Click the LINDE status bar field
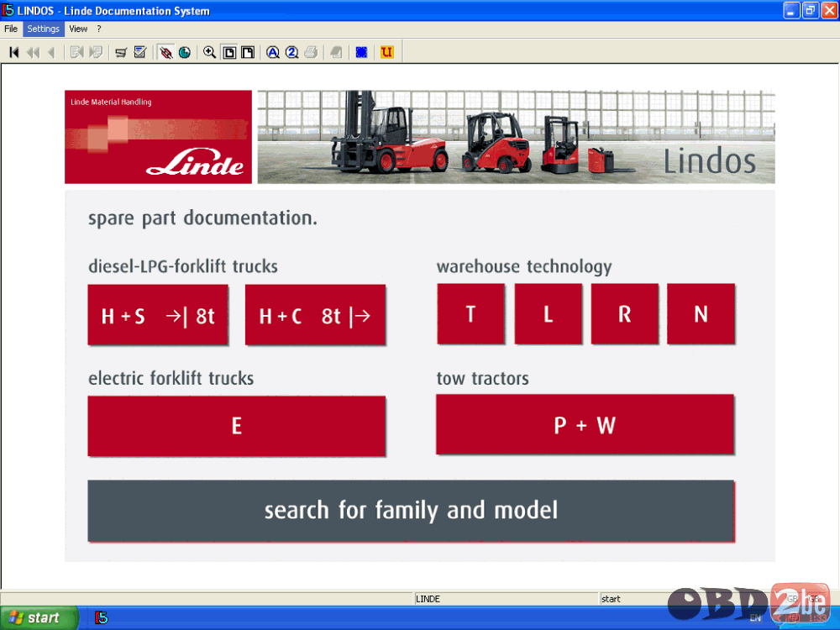This screenshot has width=840, height=630. (x=507, y=599)
